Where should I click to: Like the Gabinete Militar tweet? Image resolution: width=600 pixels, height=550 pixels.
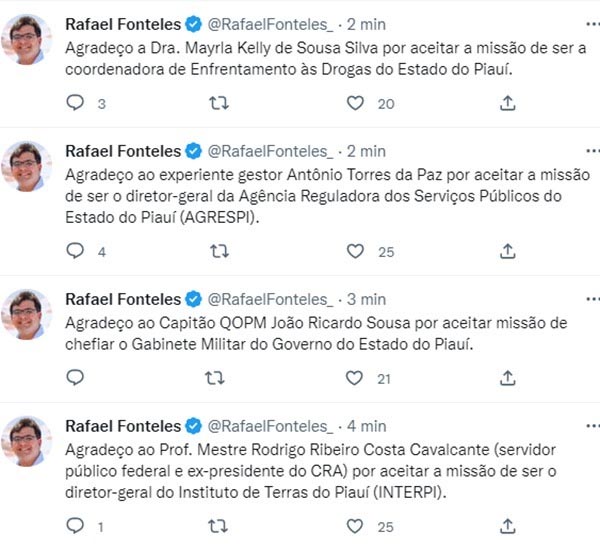click(355, 378)
